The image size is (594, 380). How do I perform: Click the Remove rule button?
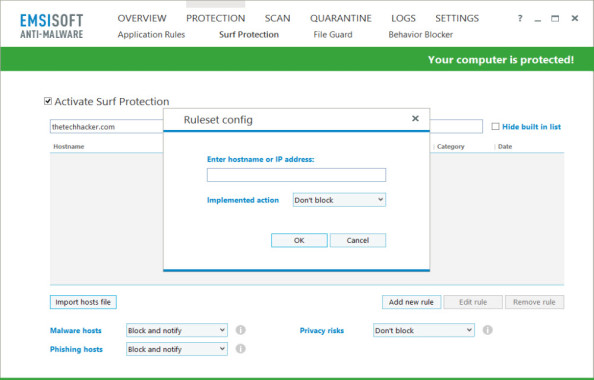(534, 302)
